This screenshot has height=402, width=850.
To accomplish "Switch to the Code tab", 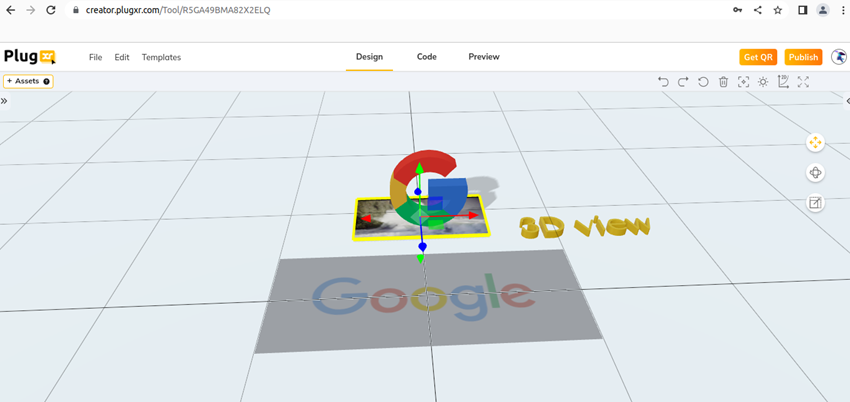I will click(427, 57).
